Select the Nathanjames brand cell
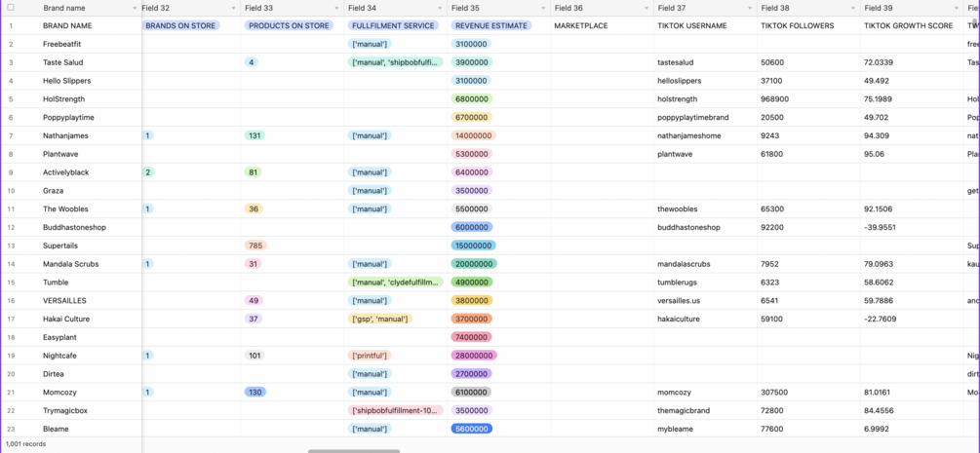980x453 pixels. coord(91,135)
